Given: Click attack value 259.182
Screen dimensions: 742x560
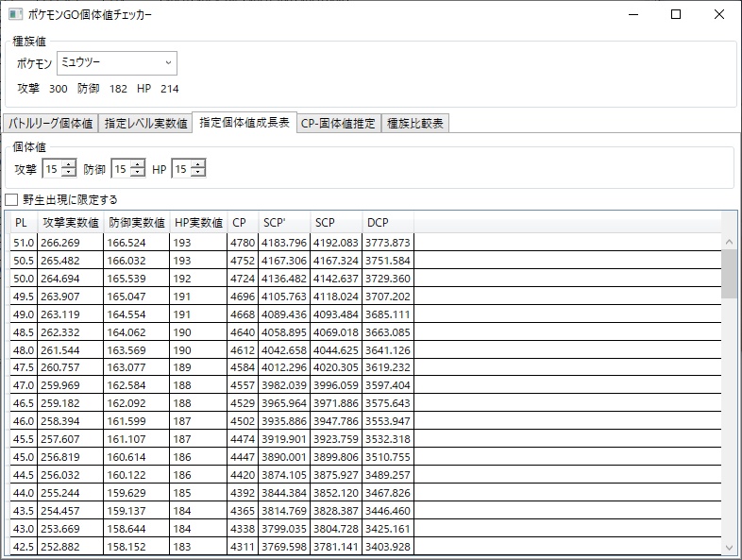Looking at the screenshot, I should click(x=71, y=404).
